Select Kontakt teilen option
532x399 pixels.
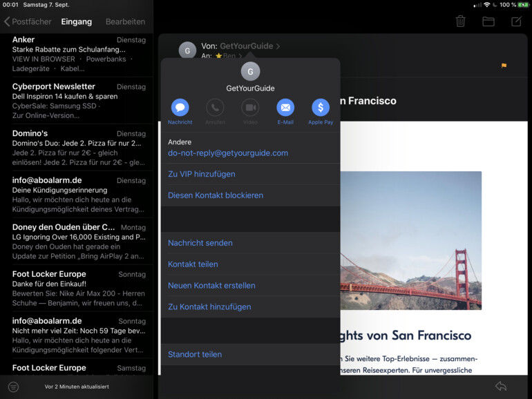pyautogui.click(x=251, y=264)
